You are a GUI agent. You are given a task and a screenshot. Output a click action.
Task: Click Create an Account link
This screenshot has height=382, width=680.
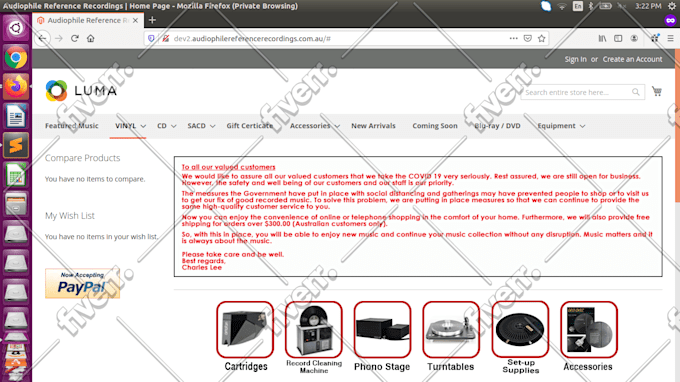tap(632, 59)
